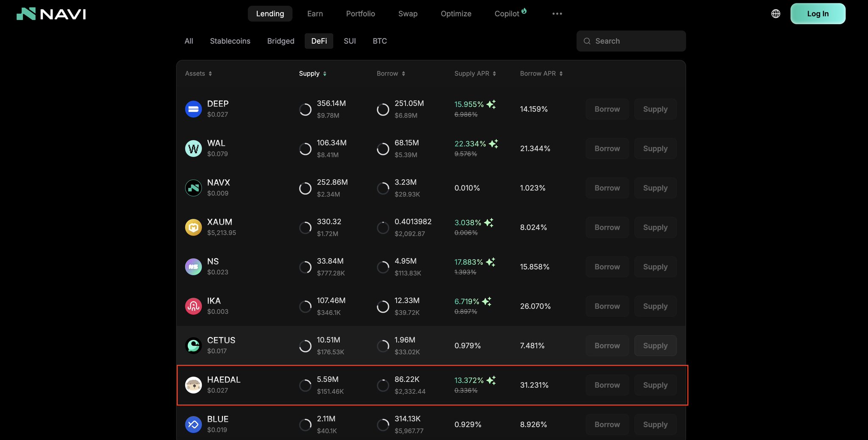Image resolution: width=868 pixels, height=440 pixels.
Task: Focus the Search input field
Action: (636, 41)
